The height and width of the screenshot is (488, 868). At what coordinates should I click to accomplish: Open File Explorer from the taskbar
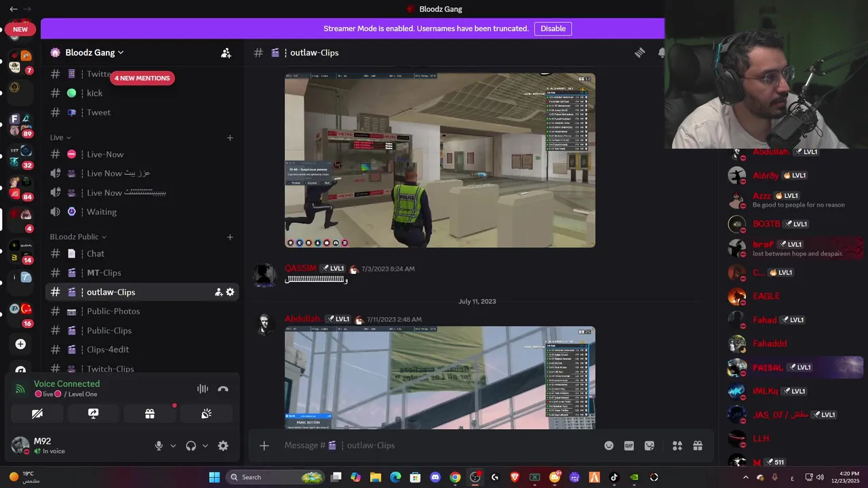point(376,477)
